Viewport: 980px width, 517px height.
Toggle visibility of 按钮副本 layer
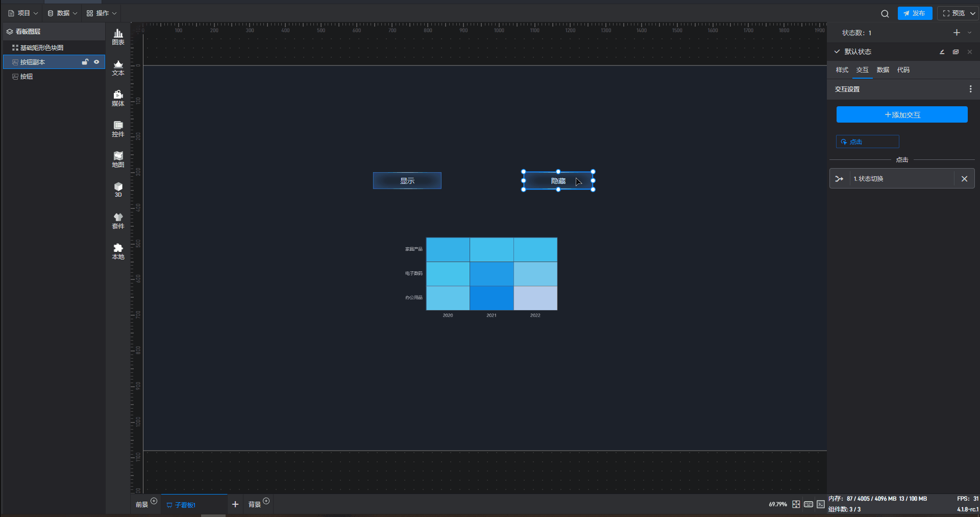tap(96, 62)
